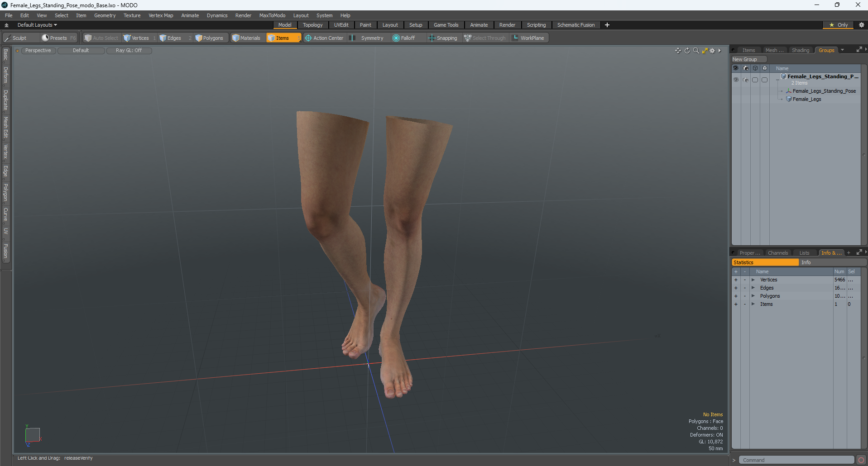This screenshot has width=868, height=466.
Task: Expand the Info panel to full size
Action: pyautogui.click(x=859, y=252)
